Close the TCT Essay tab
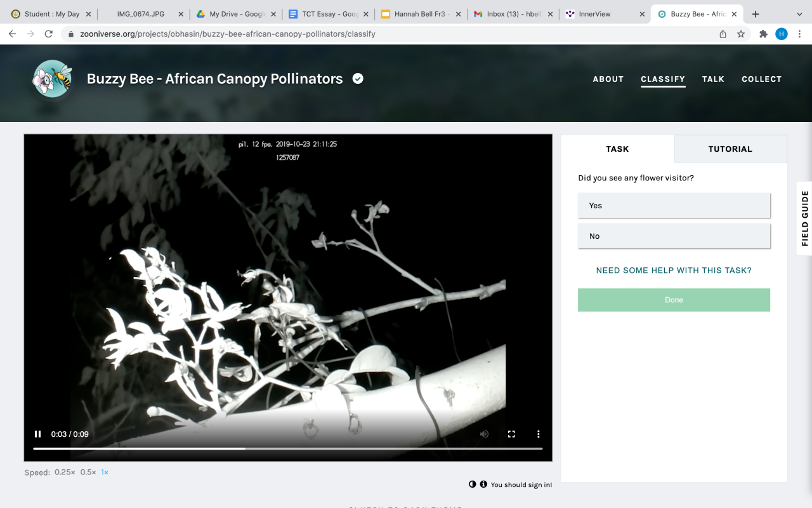This screenshot has height=508, width=812. click(x=366, y=14)
